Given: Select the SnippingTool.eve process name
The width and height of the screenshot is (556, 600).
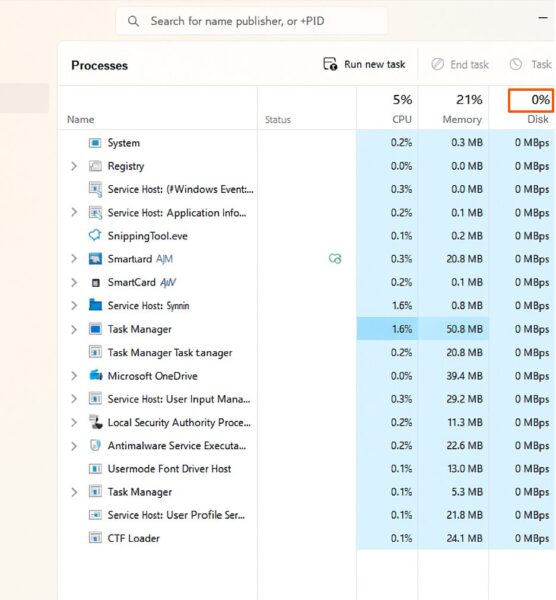Looking at the screenshot, I should pyautogui.click(x=147, y=236).
